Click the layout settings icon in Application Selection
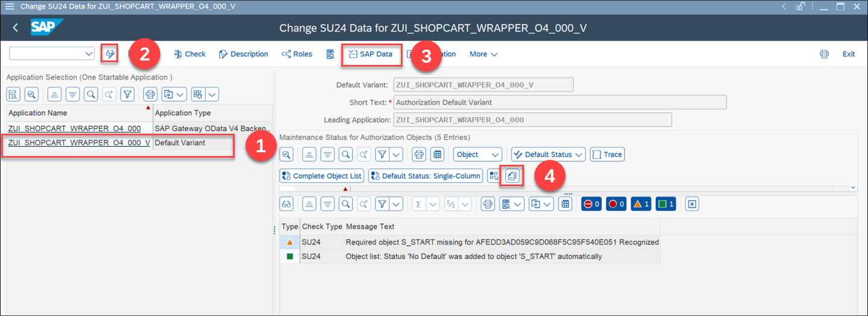The height and width of the screenshot is (316, 868). pyautogui.click(x=197, y=94)
